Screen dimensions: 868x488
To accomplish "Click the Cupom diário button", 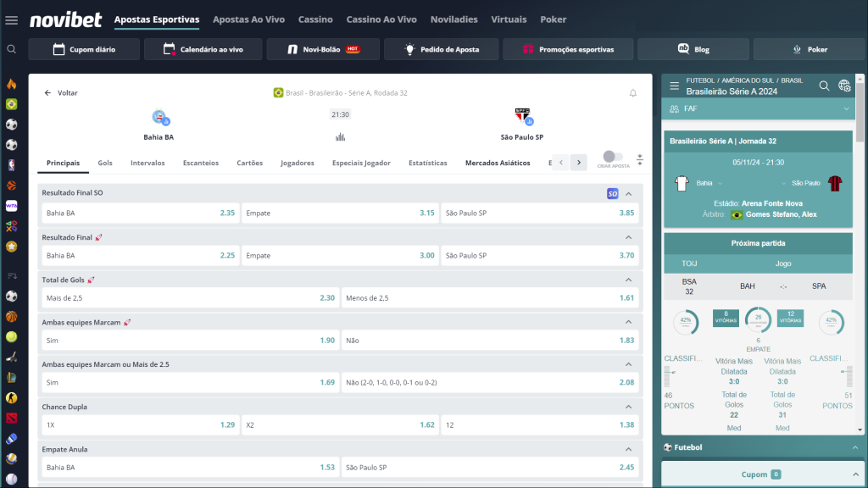I will [84, 49].
